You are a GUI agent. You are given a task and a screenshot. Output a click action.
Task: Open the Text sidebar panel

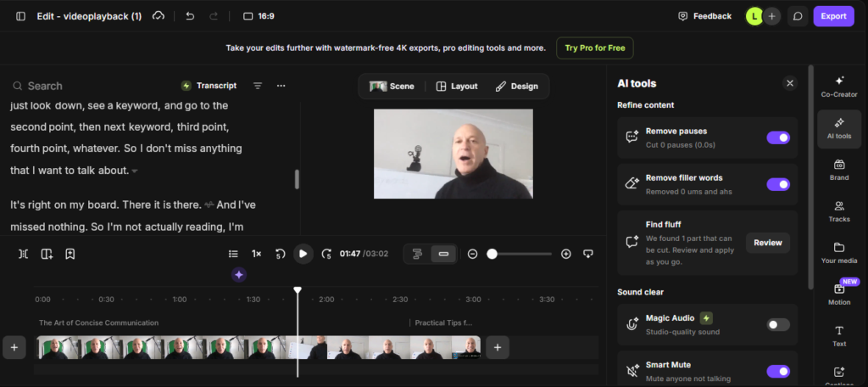[x=838, y=336]
